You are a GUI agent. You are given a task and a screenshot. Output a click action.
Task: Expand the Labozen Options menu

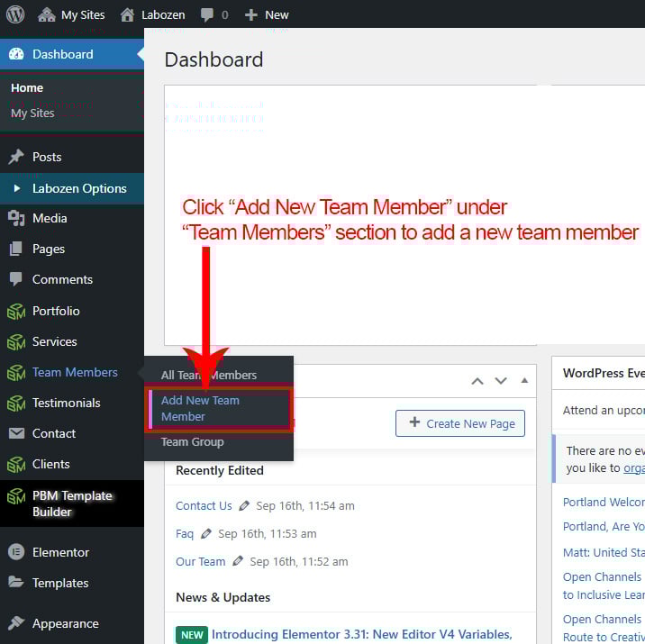79,188
